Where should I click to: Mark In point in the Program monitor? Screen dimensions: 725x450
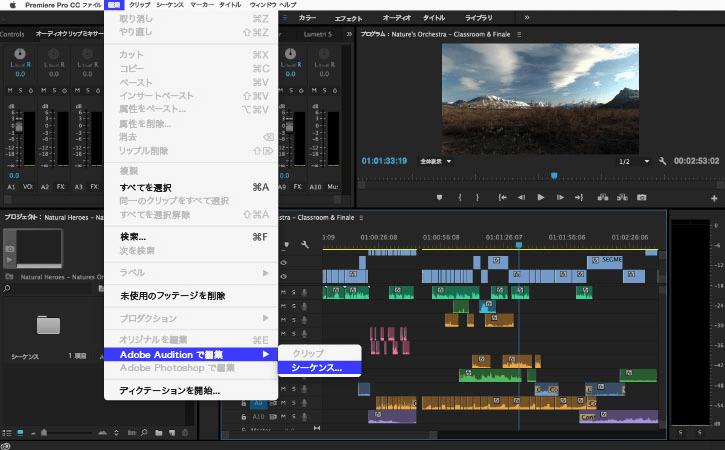tap(460, 197)
